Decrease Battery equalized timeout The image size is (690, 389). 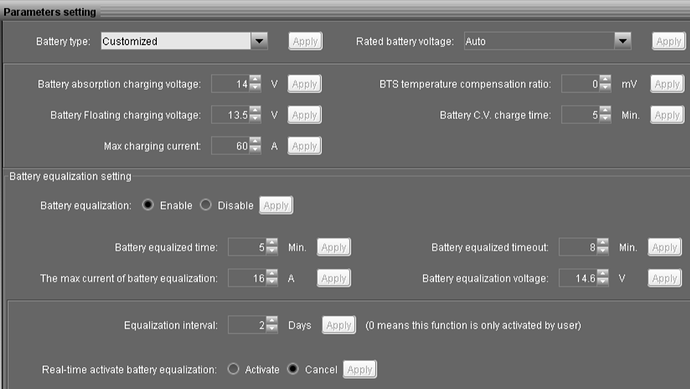point(603,251)
